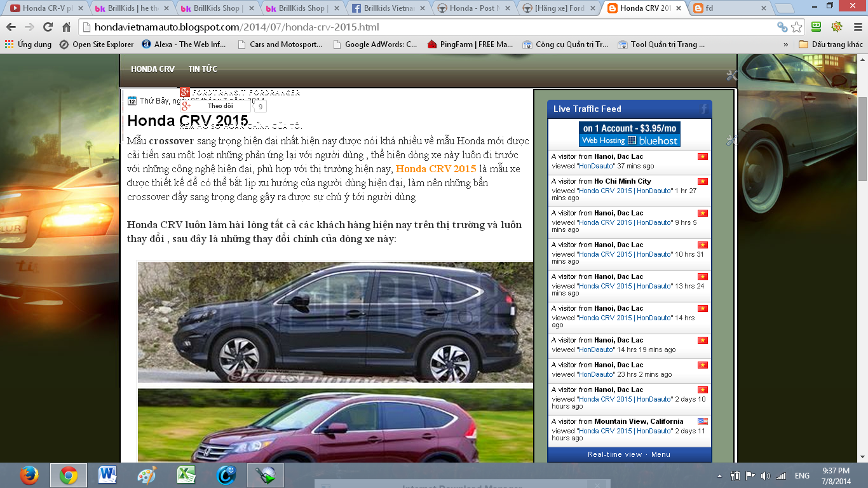The height and width of the screenshot is (488, 868).
Task: Click the Honda CRV 2015 post title
Action: coord(187,121)
